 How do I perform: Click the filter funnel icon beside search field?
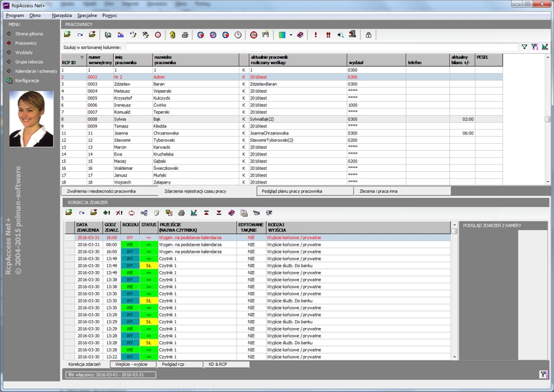coord(524,47)
